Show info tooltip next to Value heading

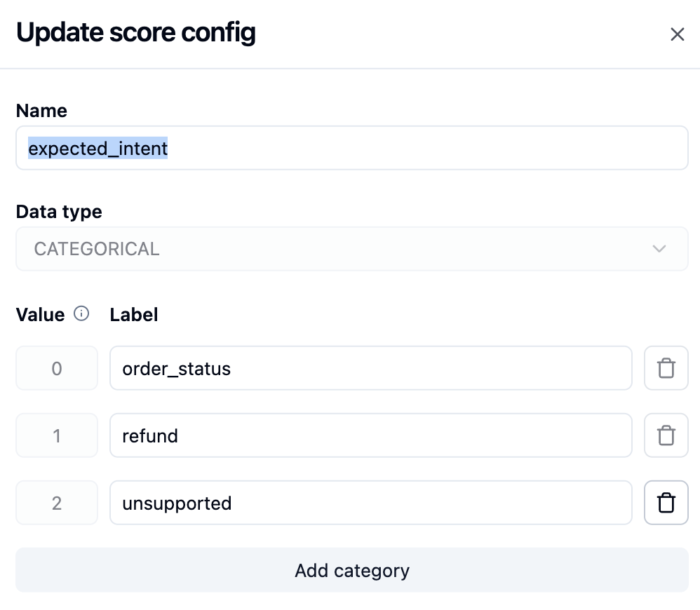81,313
